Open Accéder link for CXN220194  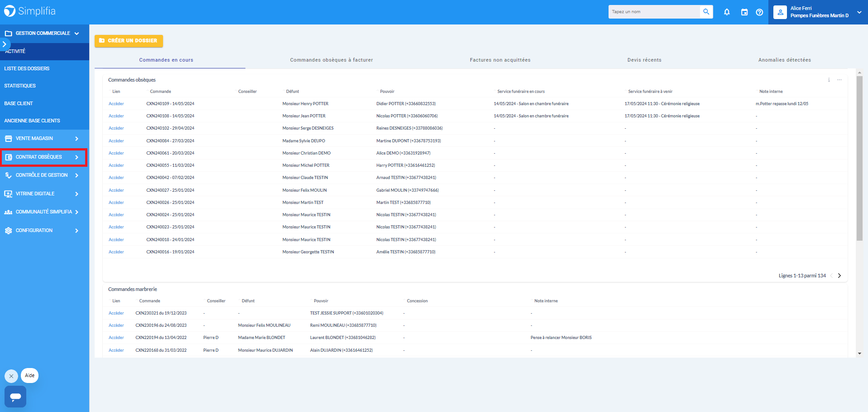click(x=116, y=338)
